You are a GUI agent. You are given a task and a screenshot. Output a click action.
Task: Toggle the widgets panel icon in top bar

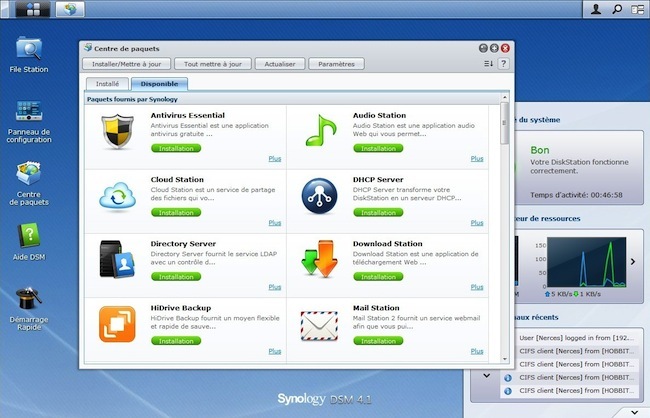coord(638,9)
